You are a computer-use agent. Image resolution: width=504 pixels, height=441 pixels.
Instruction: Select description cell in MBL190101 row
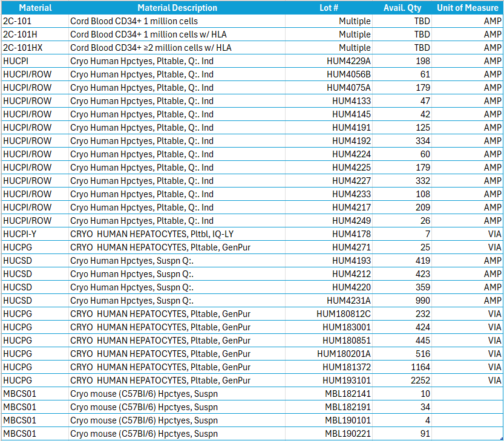(x=177, y=420)
